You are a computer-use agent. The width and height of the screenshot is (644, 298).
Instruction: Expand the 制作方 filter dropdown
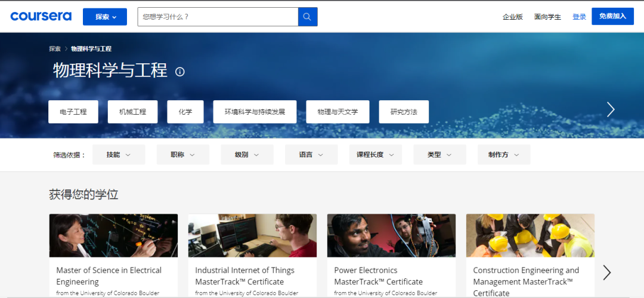pos(504,155)
